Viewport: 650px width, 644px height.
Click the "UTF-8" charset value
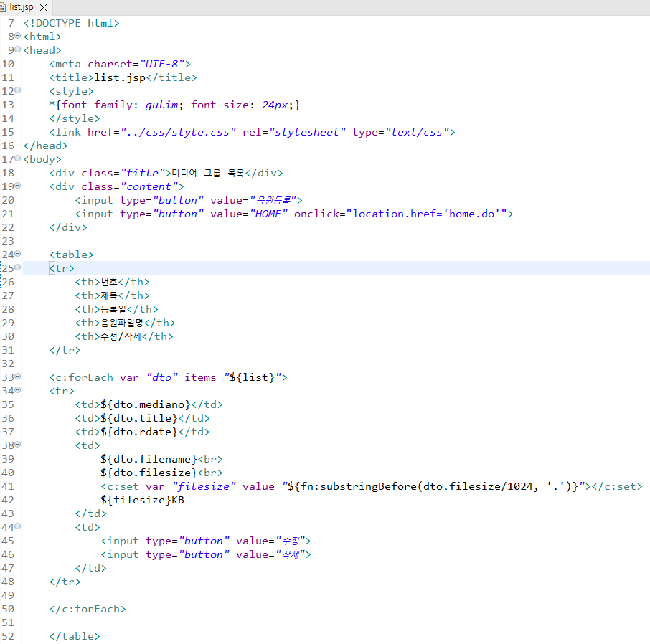click(x=161, y=64)
